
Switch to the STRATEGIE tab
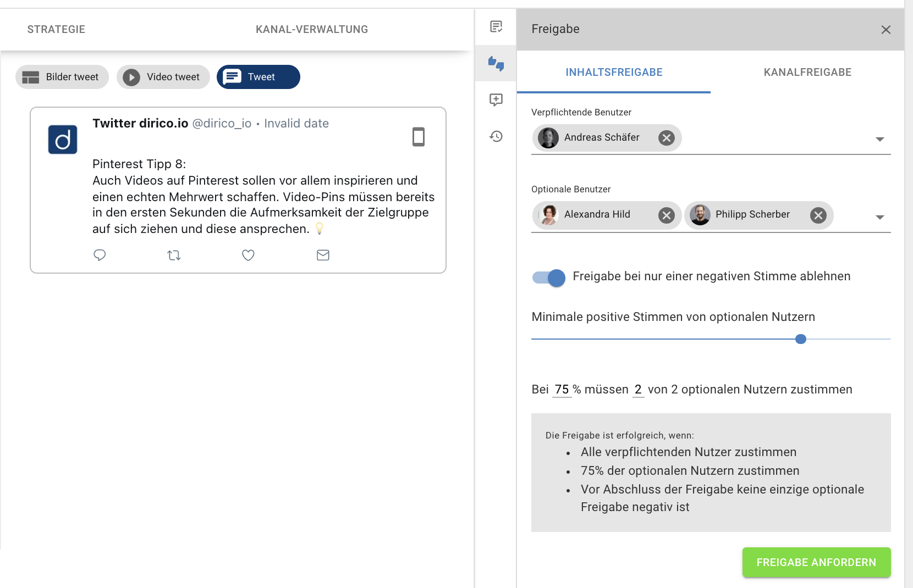(56, 30)
